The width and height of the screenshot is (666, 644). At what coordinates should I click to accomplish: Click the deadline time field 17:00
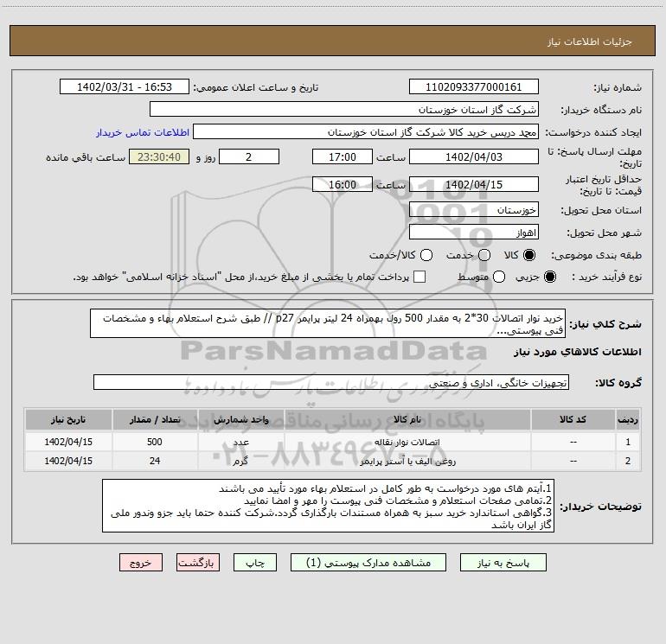pos(343,156)
